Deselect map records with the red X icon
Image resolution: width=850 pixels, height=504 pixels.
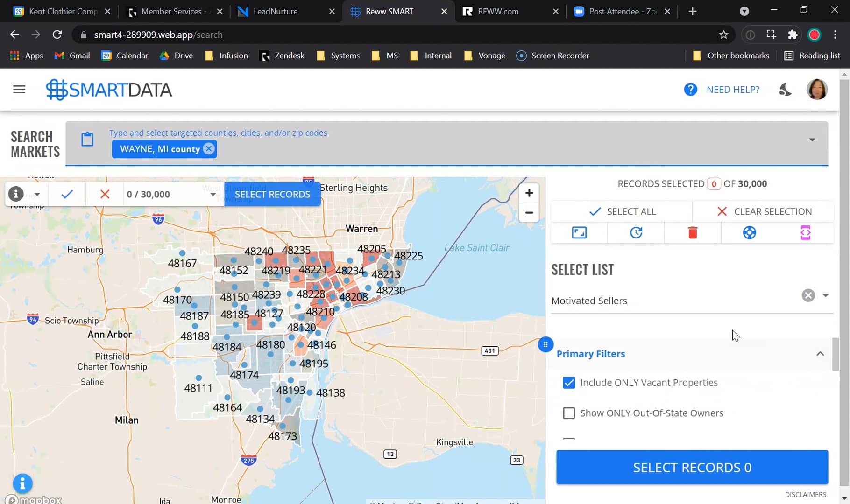click(104, 194)
